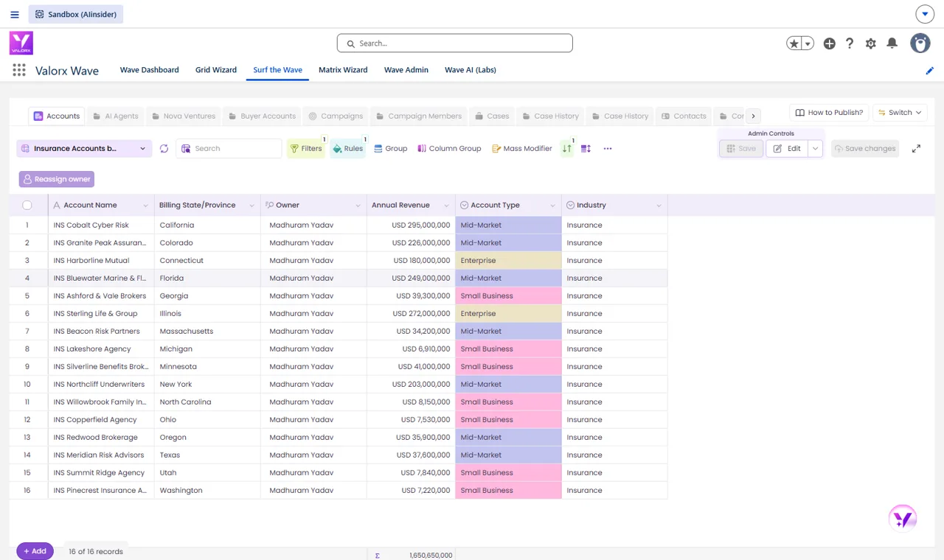The height and width of the screenshot is (560, 944).
Task: Show more tabs with the right chevron
Action: [x=753, y=116]
